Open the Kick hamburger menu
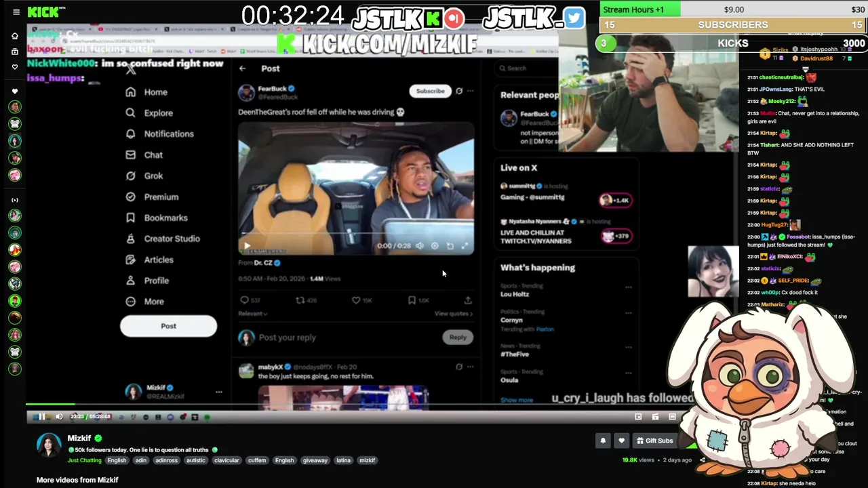868x488 pixels. tap(16, 12)
